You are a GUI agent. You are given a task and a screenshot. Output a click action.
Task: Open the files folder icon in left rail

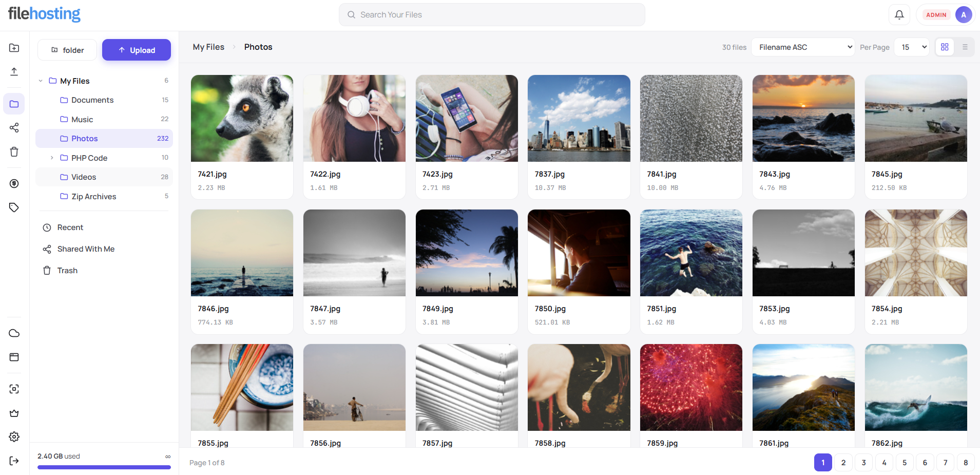[x=14, y=104]
